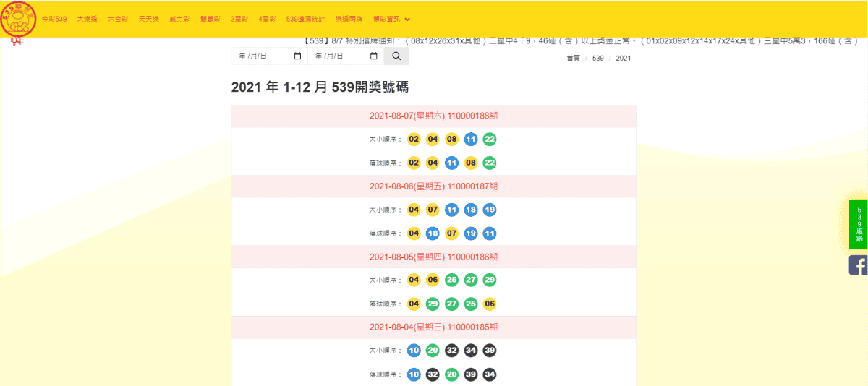Image resolution: width=868 pixels, height=386 pixels.
Task: Go to the 六合彩 page
Action: coord(117,19)
